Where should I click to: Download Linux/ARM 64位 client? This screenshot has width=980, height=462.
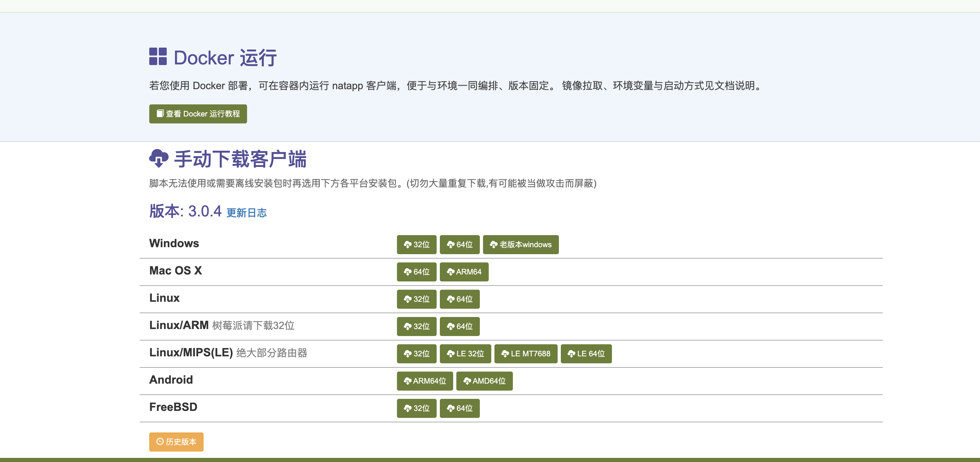click(460, 326)
